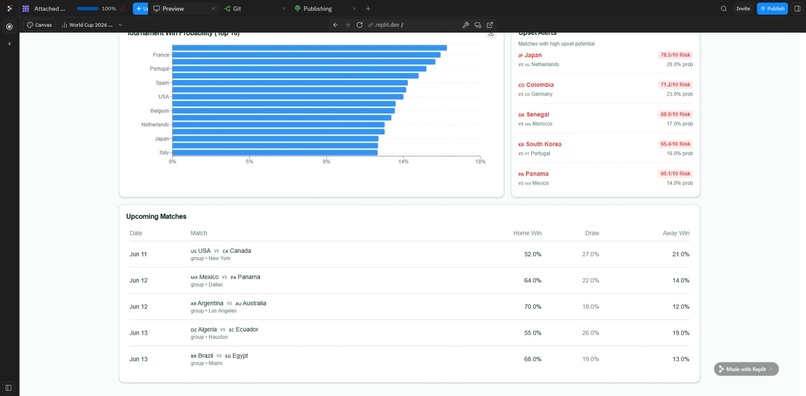Screen dimensions: 806x396
Task: Click the red warning icon beside 100%
Action: pyautogui.click(x=123, y=9)
